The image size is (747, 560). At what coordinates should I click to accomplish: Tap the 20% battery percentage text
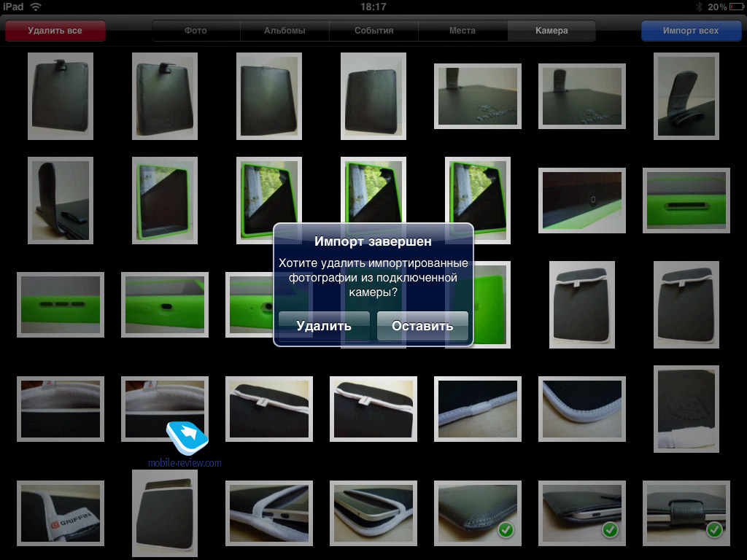coord(717,7)
